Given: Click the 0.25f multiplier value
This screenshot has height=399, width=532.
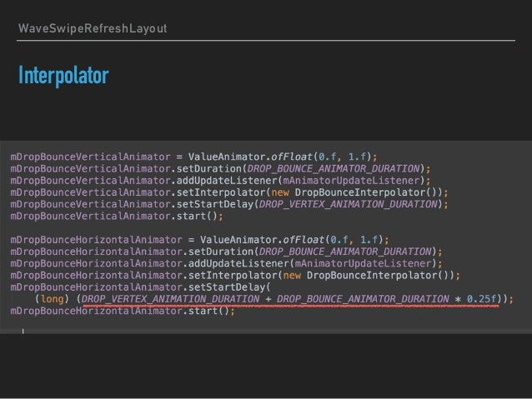Looking at the screenshot, I should point(481,299).
